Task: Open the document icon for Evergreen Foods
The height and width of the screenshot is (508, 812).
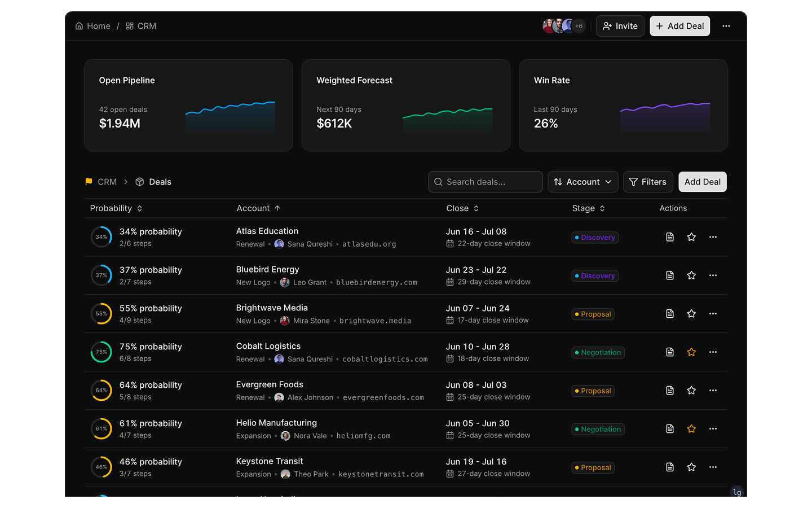Action: (x=670, y=391)
